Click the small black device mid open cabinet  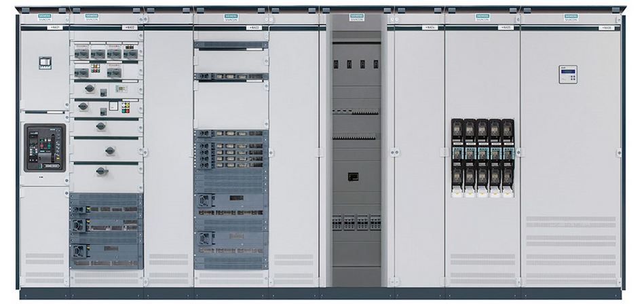(x=354, y=176)
